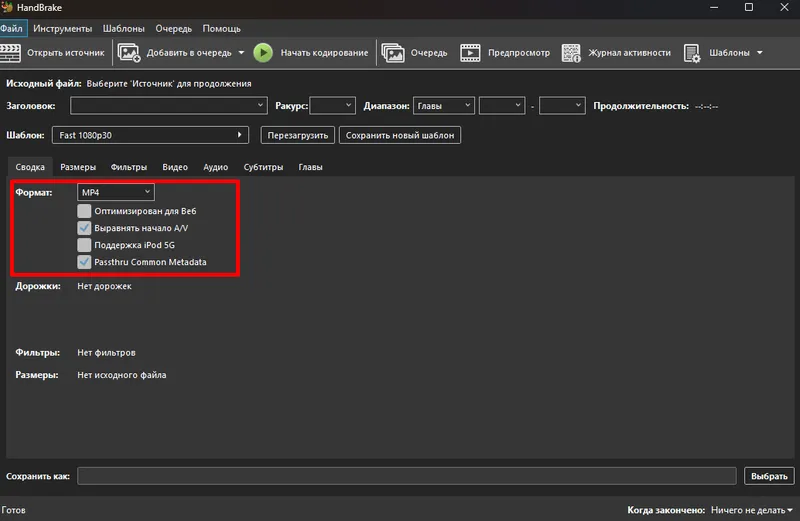Open the Очередь menu in menu bar
Viewport: 800px width, 521px height.
173,29
